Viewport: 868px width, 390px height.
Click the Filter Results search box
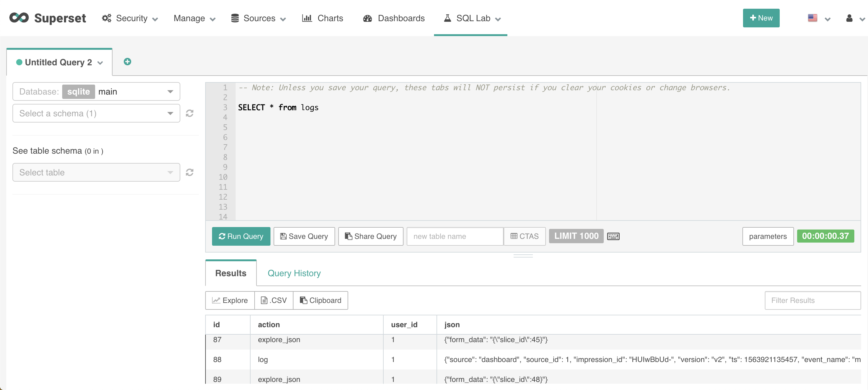(812, 300)
